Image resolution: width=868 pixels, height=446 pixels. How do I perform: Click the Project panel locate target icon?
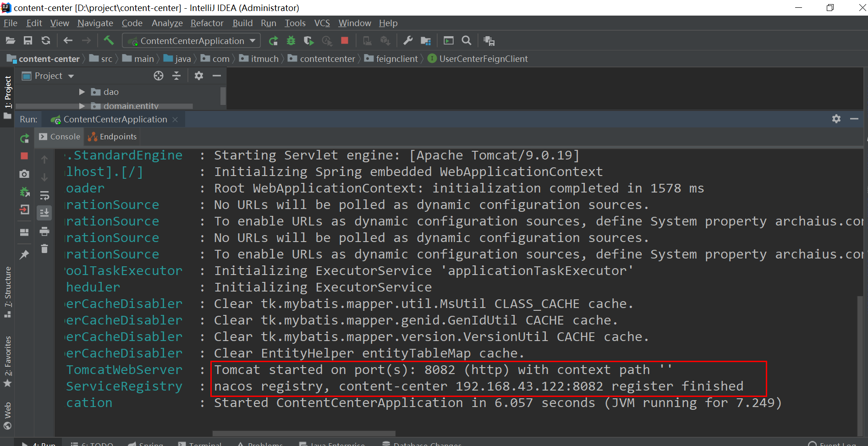point(159,76)
